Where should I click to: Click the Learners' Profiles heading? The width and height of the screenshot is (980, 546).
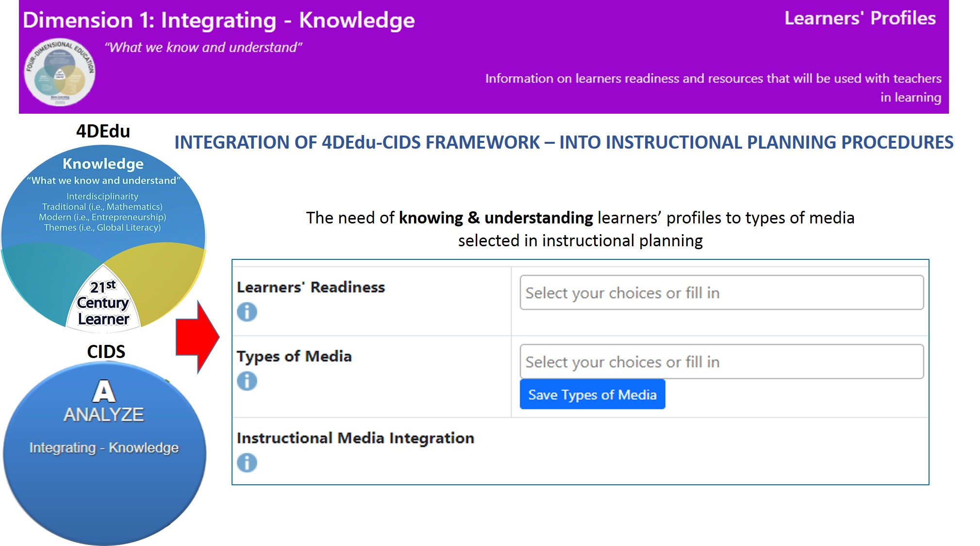(x=860, y=18)
